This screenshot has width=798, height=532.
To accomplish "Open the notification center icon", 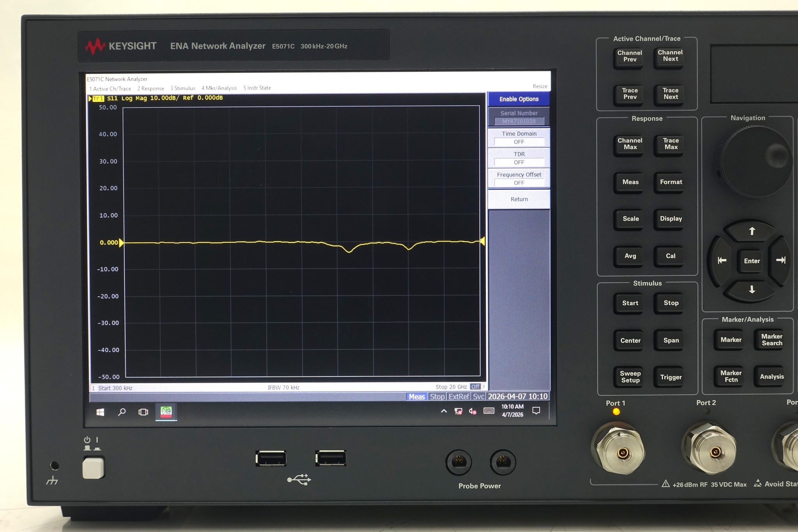I will [536, 411].
